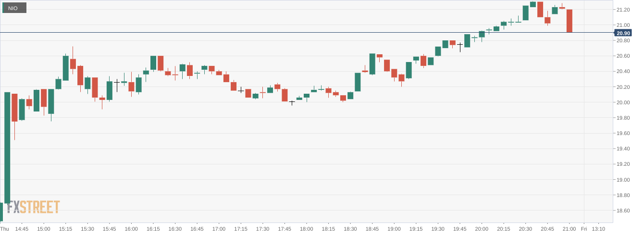Click the 20.80 price axis label

point(622,41)
